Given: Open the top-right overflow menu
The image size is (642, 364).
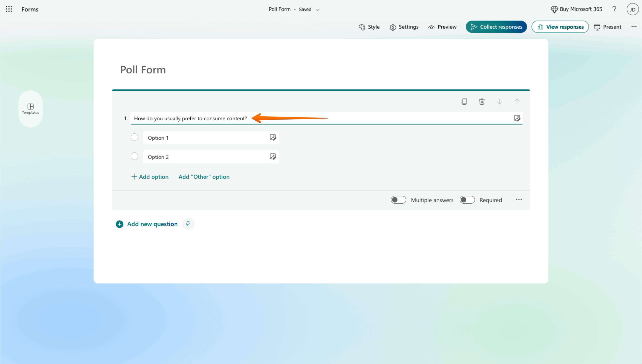Looking at the screenshot, I should click(634, 27).
